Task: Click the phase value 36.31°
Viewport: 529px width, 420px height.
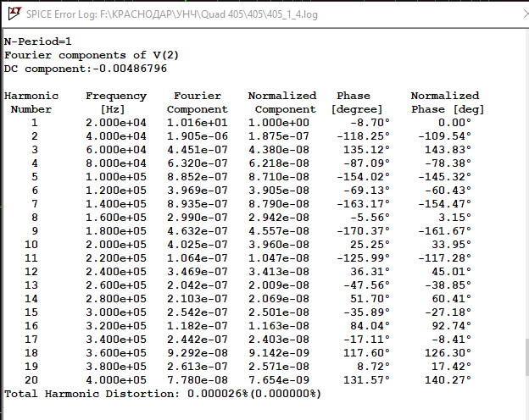Action: click(370, 271)
